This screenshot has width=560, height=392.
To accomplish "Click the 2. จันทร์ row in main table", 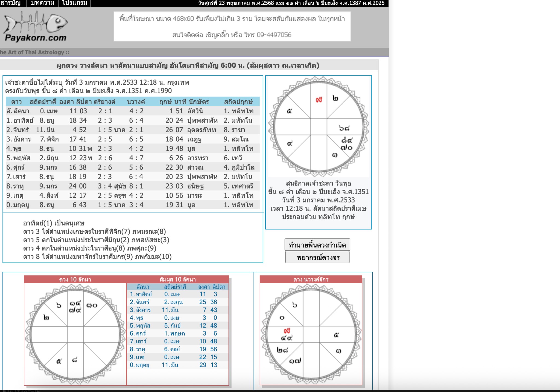I will pos(133,130).
